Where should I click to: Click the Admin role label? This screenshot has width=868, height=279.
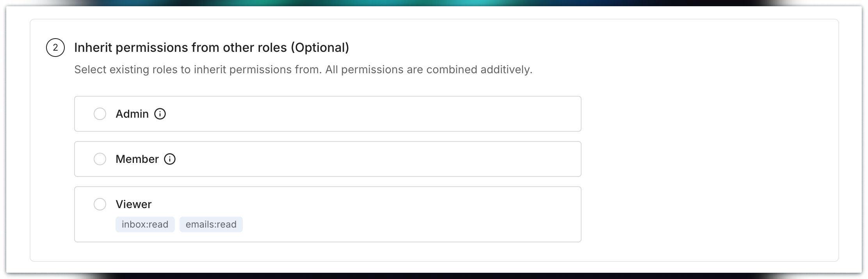tap(132, 114)
